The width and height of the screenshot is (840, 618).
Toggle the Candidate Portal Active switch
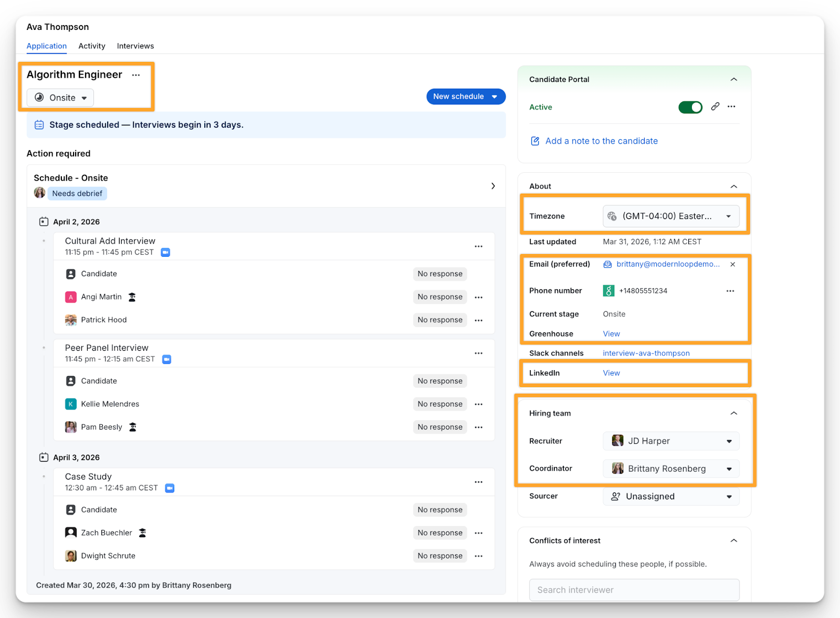(x=690, y=107)
